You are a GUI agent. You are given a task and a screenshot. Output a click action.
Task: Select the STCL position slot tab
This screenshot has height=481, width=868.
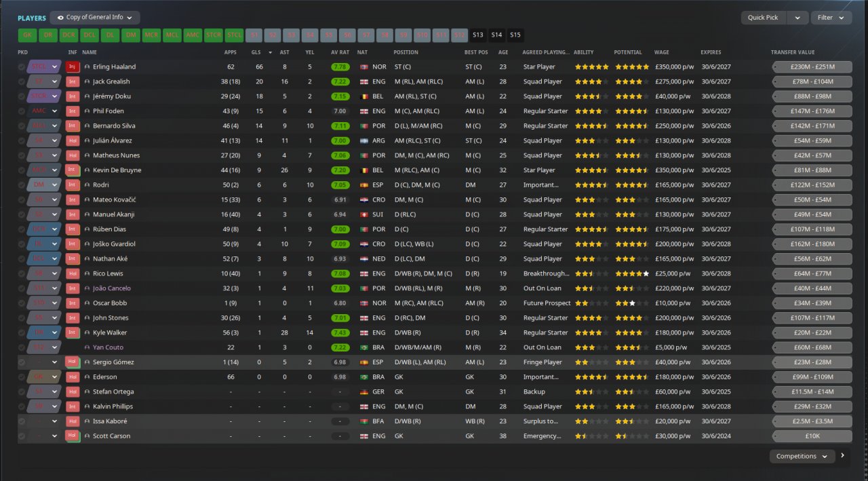(x=234, y=35)
